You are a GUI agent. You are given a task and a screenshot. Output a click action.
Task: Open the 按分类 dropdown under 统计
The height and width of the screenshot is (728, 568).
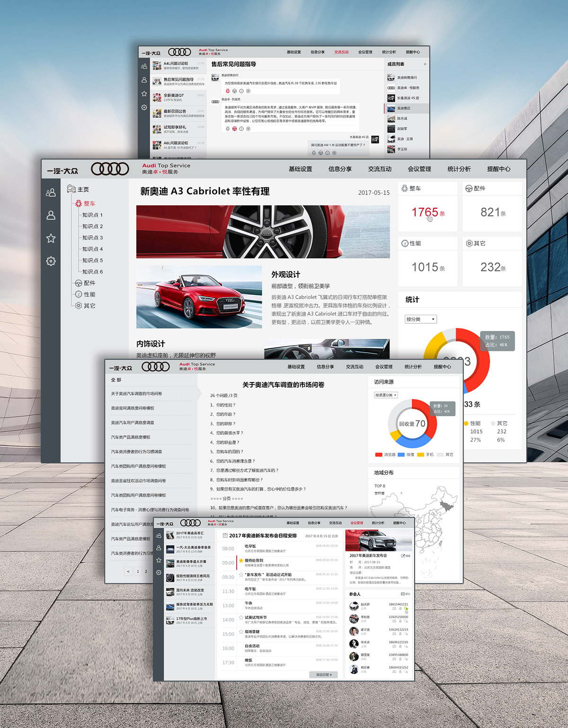pyautogui.click(x=420, y=320)
